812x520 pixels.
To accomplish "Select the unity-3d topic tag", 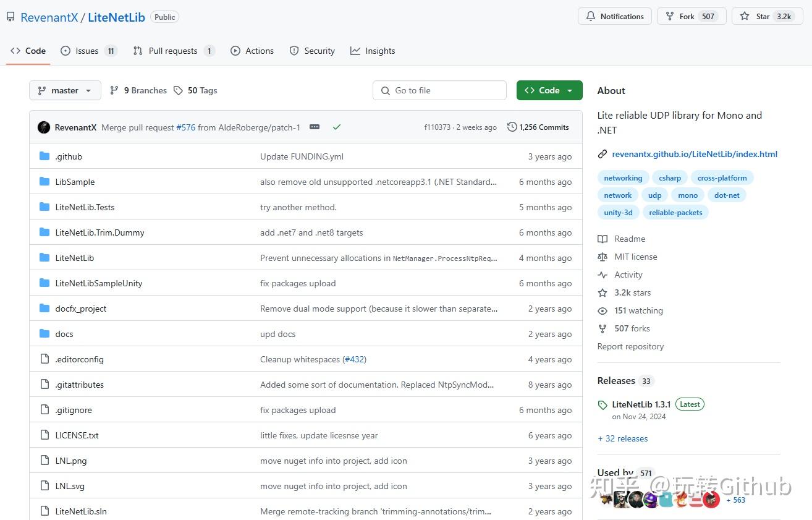I will 618,213.
